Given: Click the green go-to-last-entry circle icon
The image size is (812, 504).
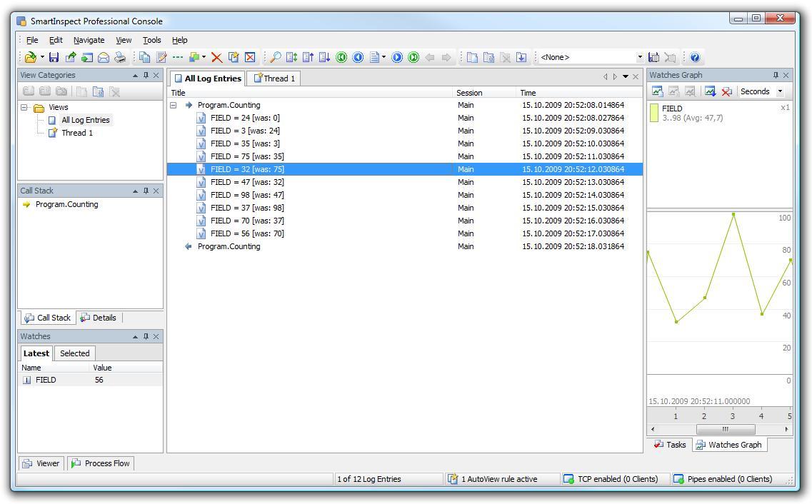Looking at the screenshot, I should 413,57.
